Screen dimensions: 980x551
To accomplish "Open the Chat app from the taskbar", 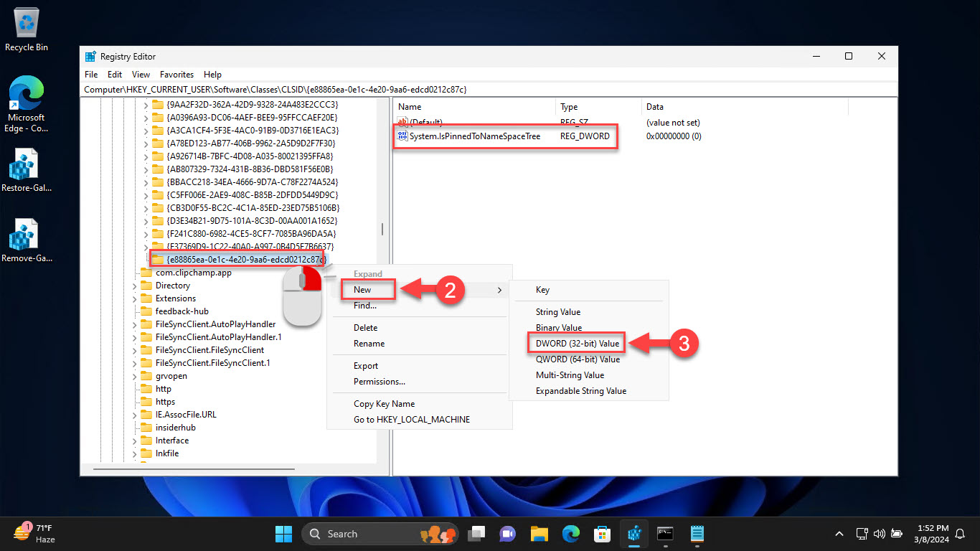I will coord(508,534).
